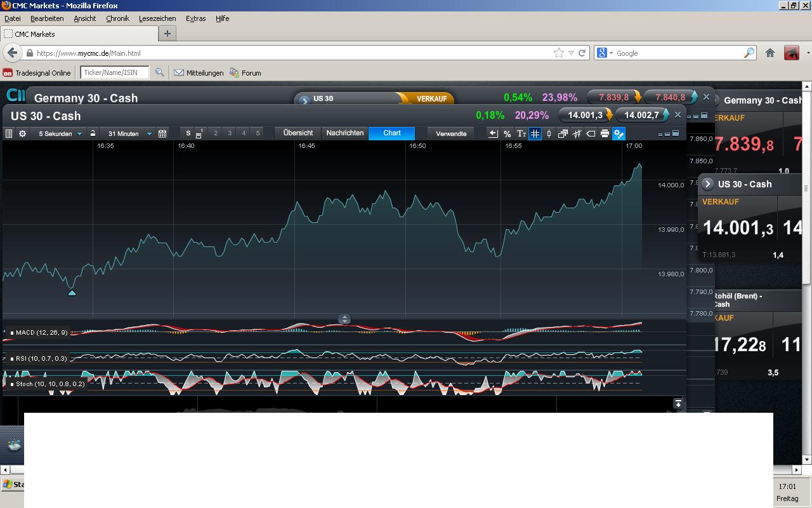Open the Mitteilungen bookmark

pyautogui.click(x=199, y=73)
